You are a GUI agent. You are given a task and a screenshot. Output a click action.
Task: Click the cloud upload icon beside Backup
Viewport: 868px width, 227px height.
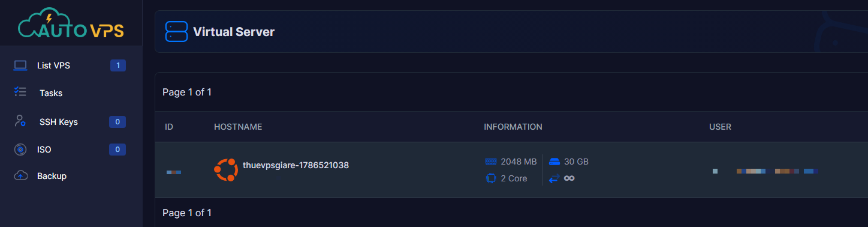(21, 175)
